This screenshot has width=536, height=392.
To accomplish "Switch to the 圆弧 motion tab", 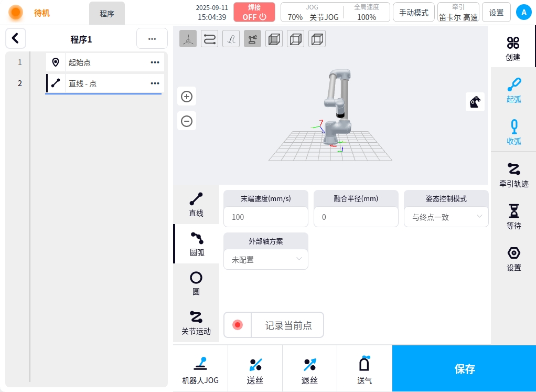I will [x=197, y=244].
